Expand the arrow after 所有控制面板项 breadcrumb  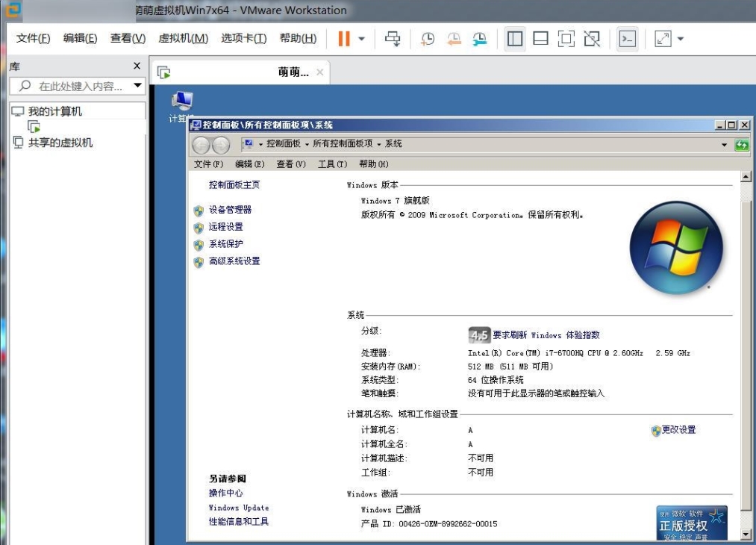(x=379, y=144)
